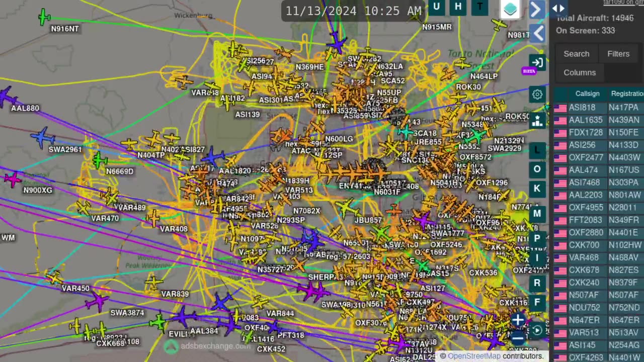644x362 pixels.
Task: Select the FFT2083 callsign row
Action: [x=599, y=220]
